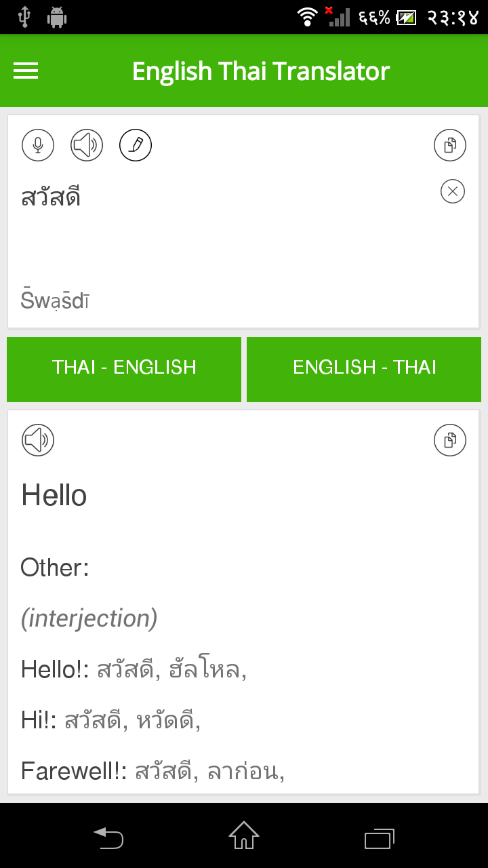Listen to the Hello translation audio
488x868 pixels.
37,439
